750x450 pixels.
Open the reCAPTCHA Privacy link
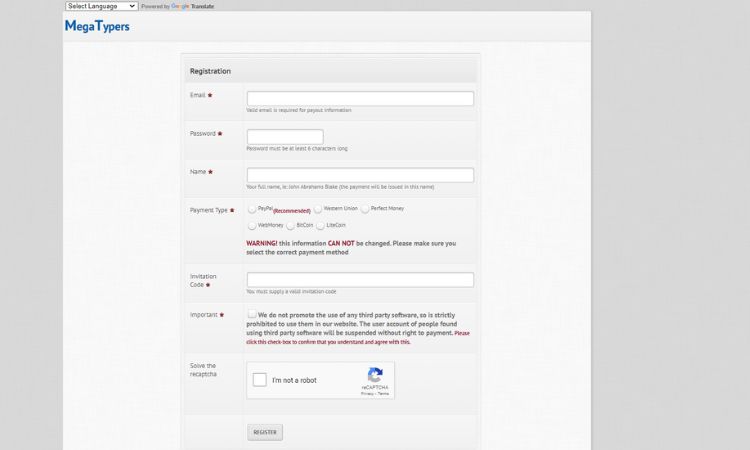coord(367,394)
